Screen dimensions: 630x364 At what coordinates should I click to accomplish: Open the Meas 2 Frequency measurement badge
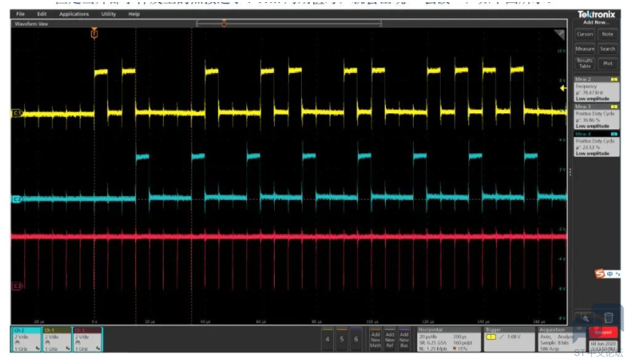coord(596,89)
